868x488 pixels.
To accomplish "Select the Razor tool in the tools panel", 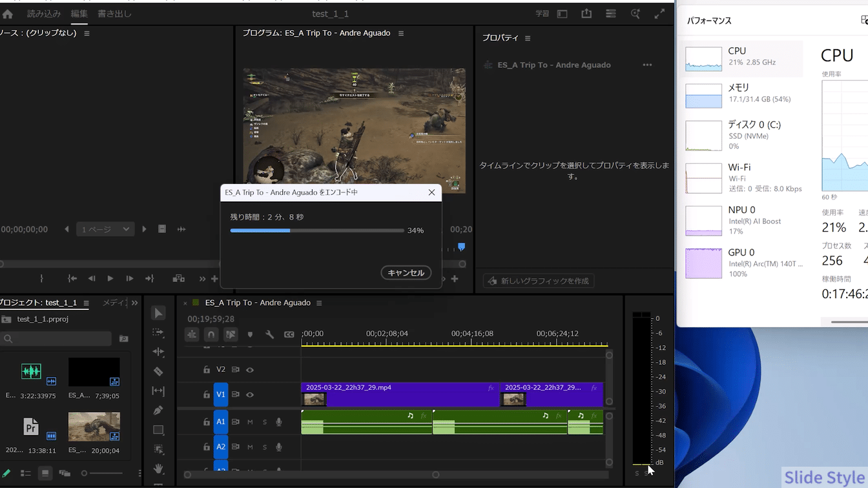I will pyautogui.click(x=158, y=371).
